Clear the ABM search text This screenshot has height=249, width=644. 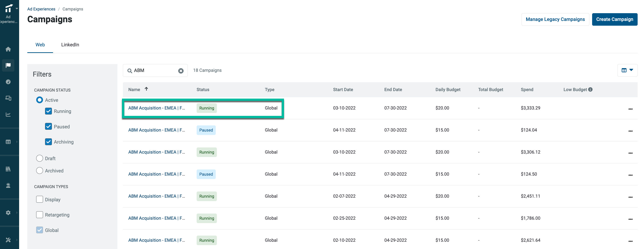(x=181, y=71)
